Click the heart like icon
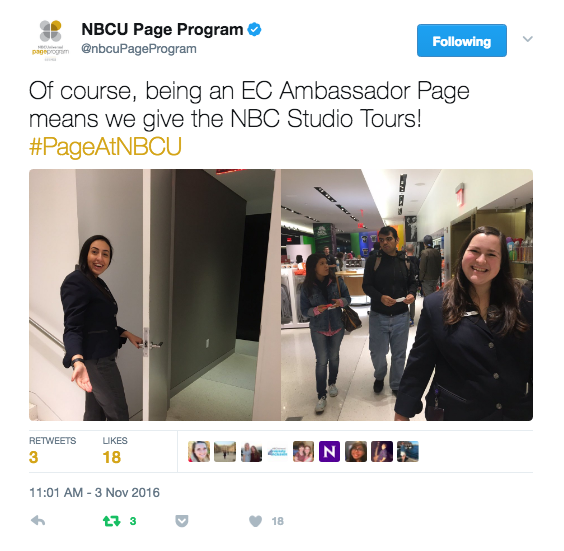This screenshot has height=551, width=564. (255, 521)
